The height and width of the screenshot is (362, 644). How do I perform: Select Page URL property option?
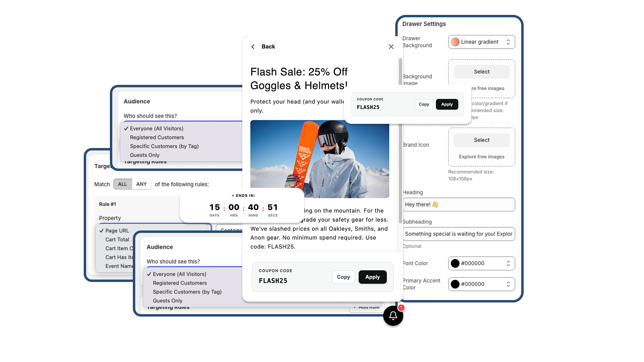[117, 231]
